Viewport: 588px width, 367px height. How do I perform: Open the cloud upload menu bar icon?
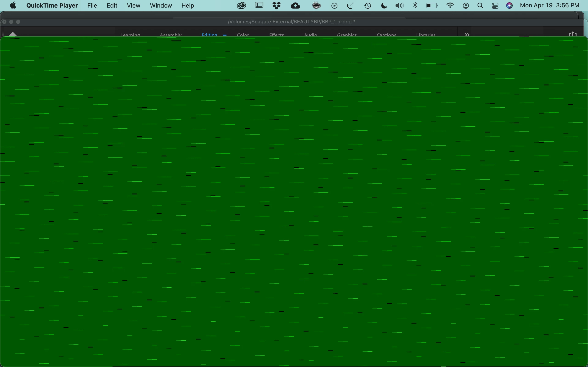(295, 6)
